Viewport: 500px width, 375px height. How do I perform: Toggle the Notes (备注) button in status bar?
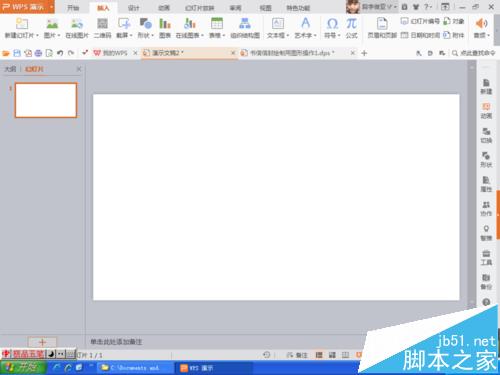click(x=297, y=355)
